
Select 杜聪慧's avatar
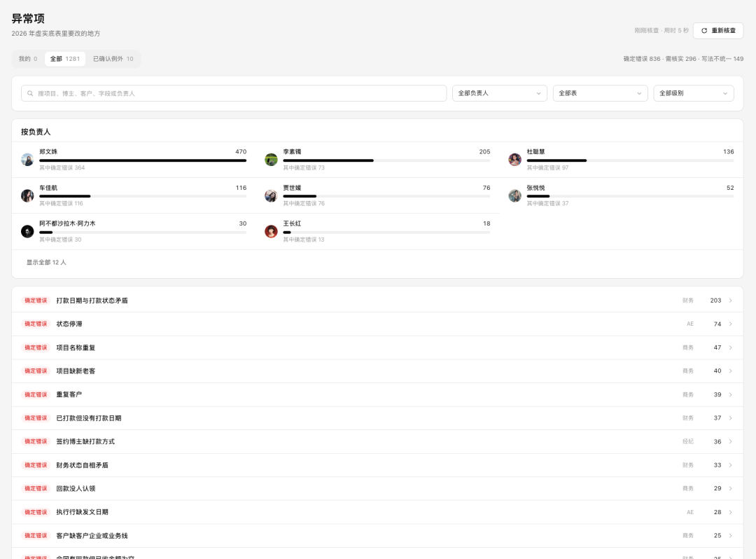pyautogui.click(x=515, y=160)
